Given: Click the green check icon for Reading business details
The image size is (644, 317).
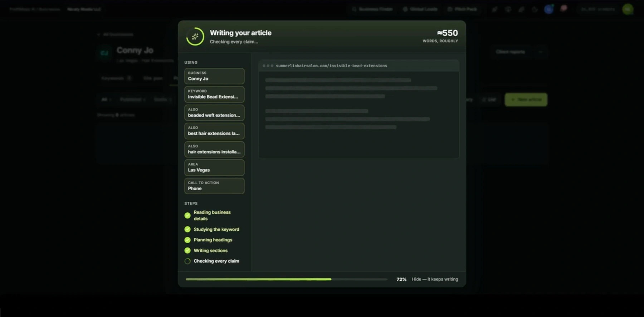Looking at the screenshot, I should (187, 215).
